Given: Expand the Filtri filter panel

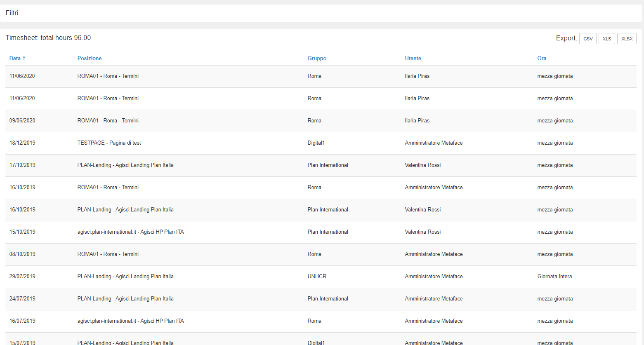Looking at the screenshot, I should [12, 13].
